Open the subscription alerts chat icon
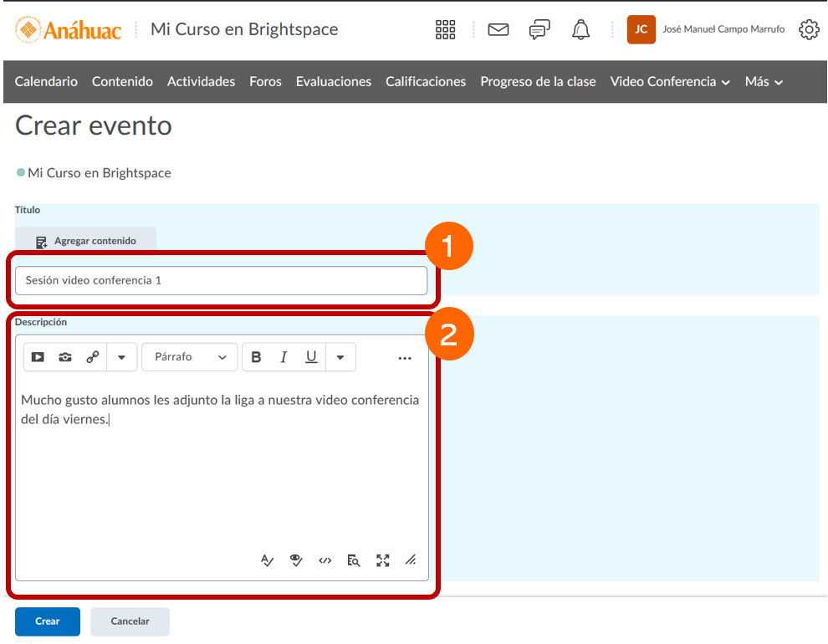Screen dimensions: 828x644 coord(539,29)
